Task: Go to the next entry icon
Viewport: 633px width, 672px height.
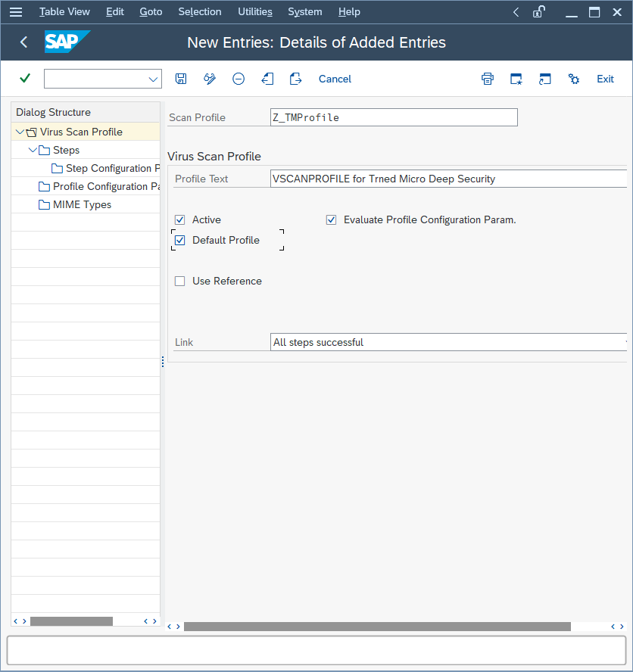Action: pyautogui.click(x=295, y=78)
